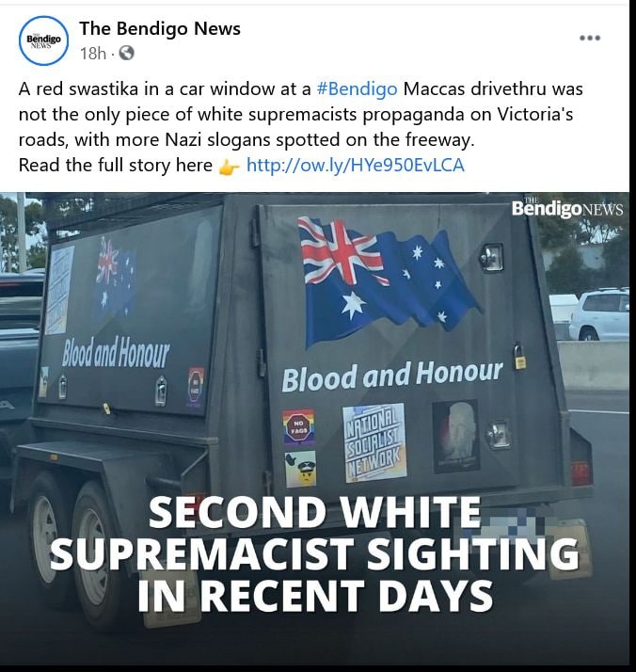The height and width of the screenshot is (672, 636).
Task: Click the police emoji sticker on trailer
Action: click(x=300, y=469)
